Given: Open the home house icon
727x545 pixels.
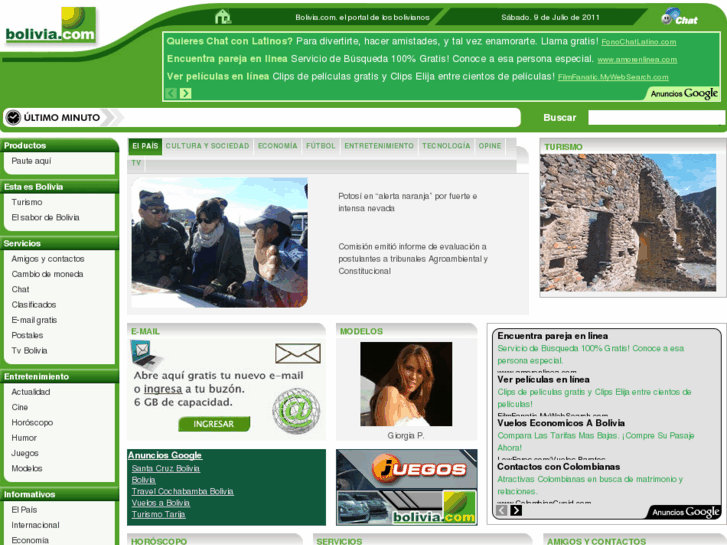Looking at the screenshot, I should [x=223, y=17].
